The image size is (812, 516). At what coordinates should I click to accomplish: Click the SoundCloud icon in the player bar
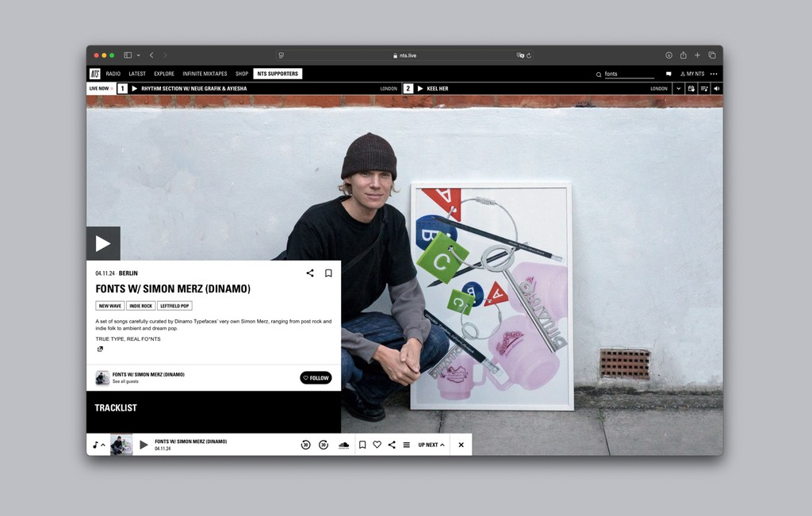343,445
